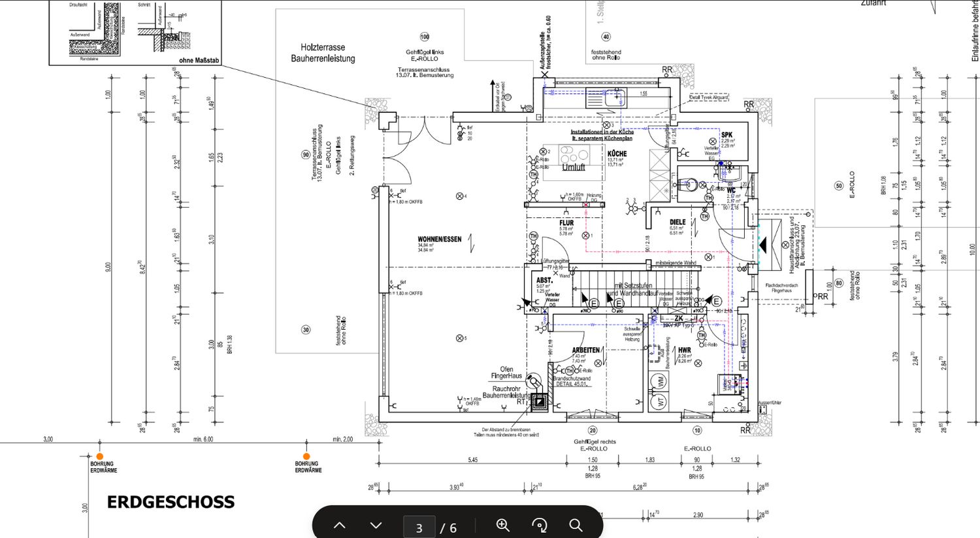Click the circled 20 door marker at bottom
Image resolution: width=980 pixels, height=538 pixels.
[593, 430]
